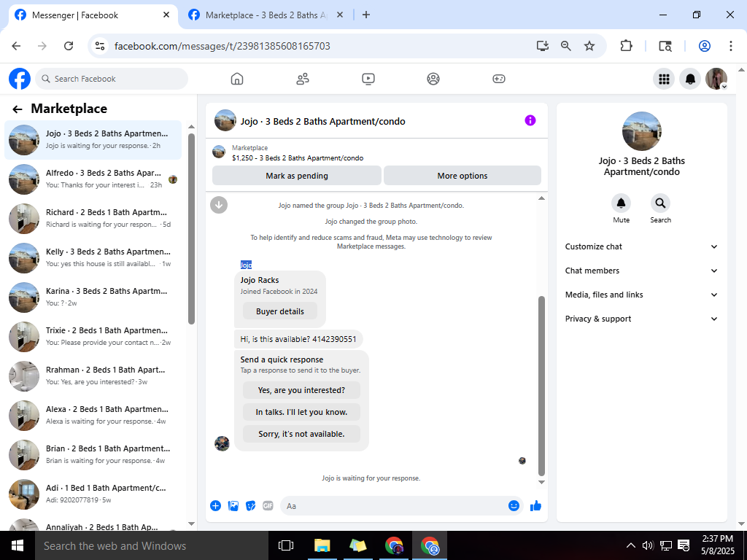This screenshot has height=560, width=747.
Task: Open Facebook home icon
Action: click(x=237, y=79)
